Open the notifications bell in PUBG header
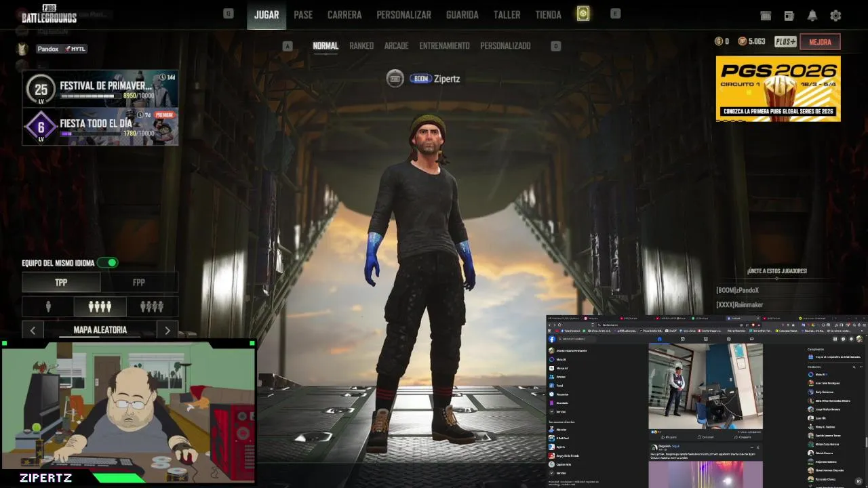 (812, 16)
